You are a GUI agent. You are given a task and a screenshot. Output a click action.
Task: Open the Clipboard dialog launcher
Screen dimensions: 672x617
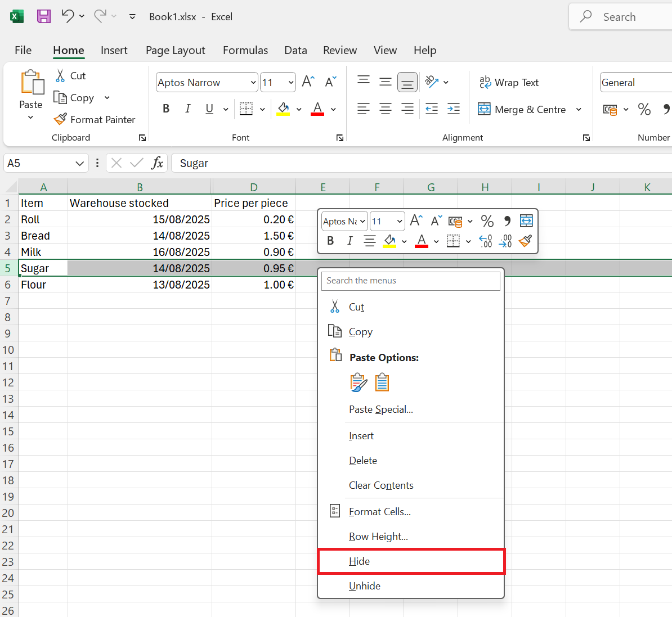coord(142,138)
